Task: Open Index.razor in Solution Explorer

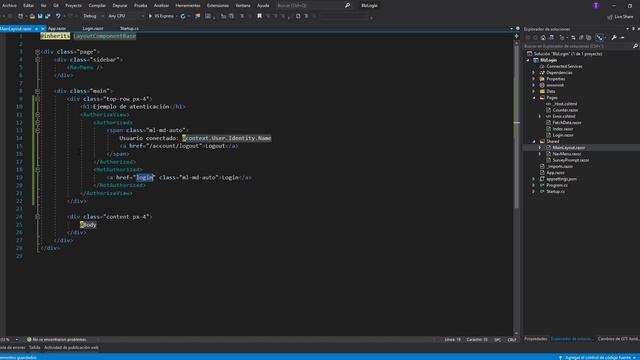Action: click(563, 129)
